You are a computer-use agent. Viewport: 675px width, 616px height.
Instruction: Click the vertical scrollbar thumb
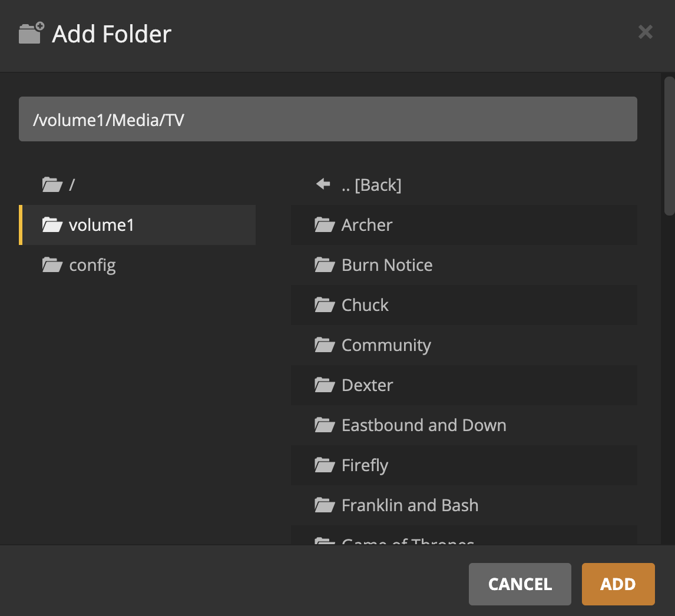click(x=669, y=146)
